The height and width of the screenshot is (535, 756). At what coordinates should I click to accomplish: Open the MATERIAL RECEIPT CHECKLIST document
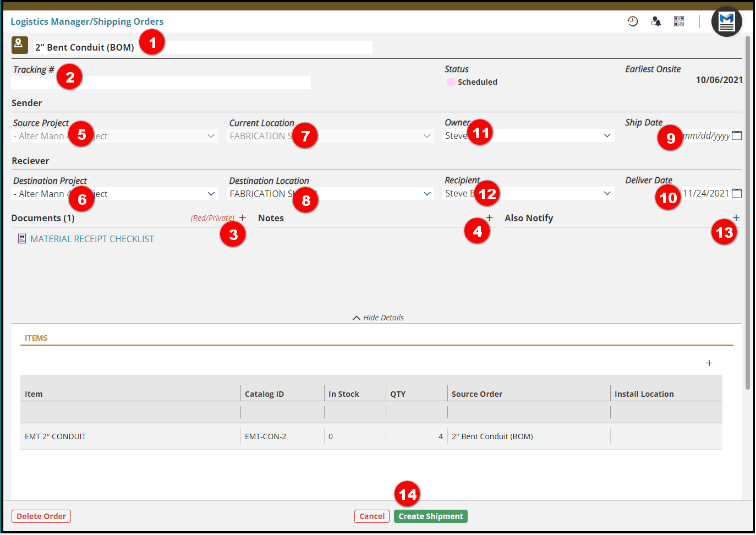92,239
